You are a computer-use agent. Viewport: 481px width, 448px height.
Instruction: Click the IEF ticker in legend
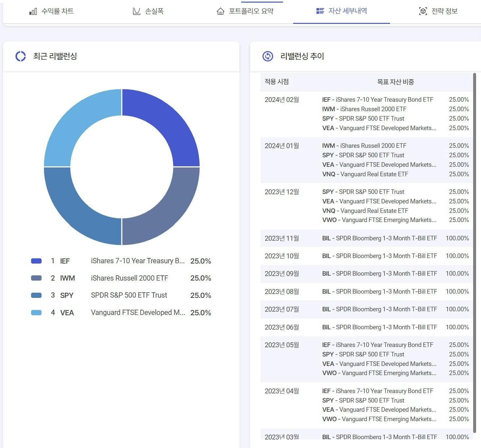click(65, 261)
